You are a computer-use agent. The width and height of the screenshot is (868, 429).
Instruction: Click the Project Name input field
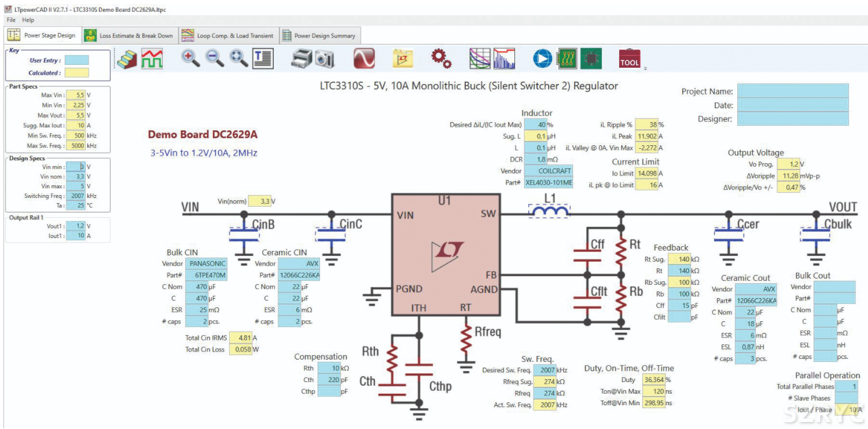(x=792, y=91)
